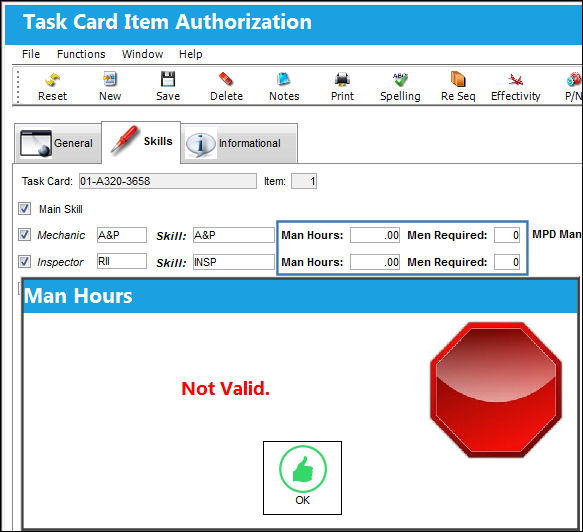This screenshot has height=532, width=583.
Task: Click Mechanic row Man Hours field
Action: (375, 235)
